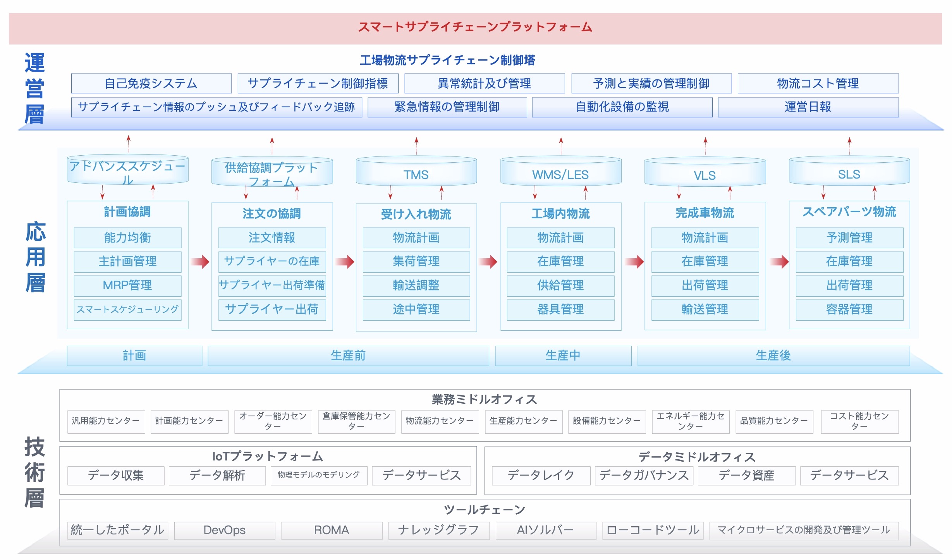Click 出荷管理 under 完成車物流

(705, 286)
